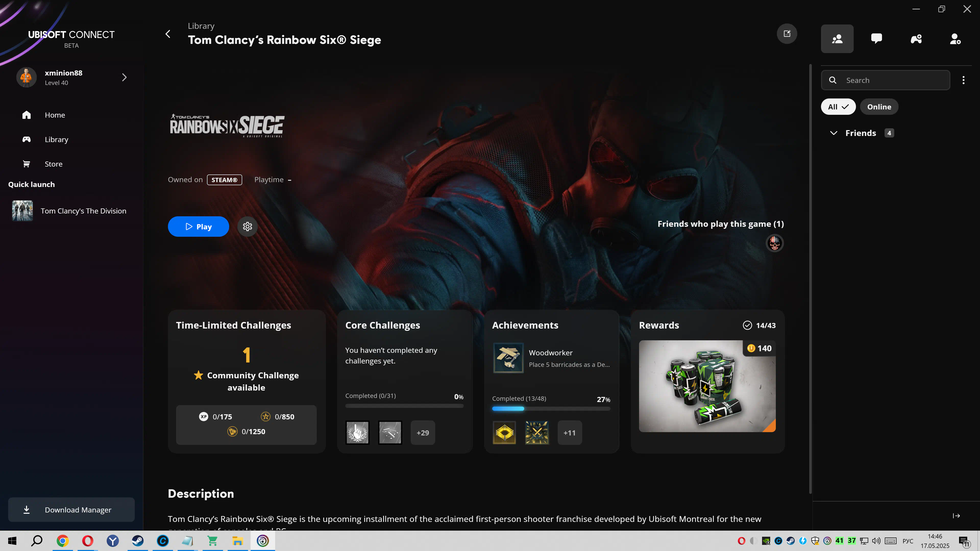
Task: Open the crossed weapons achievement icon
Action: tap(537, 433)
